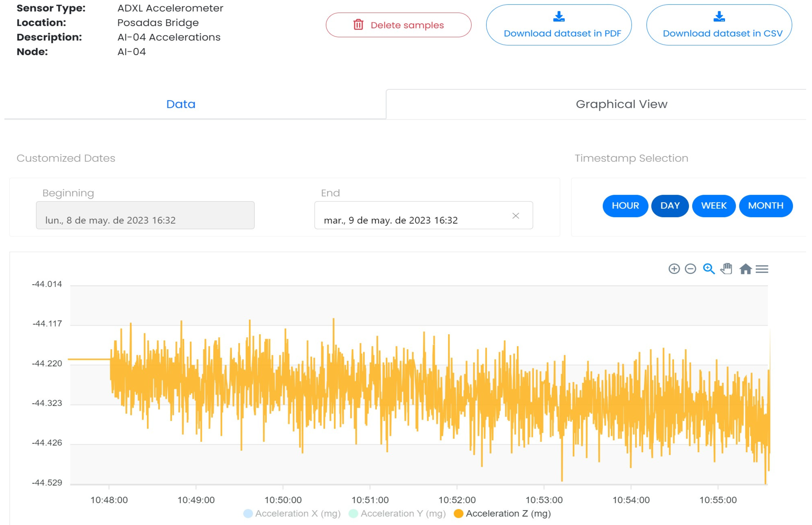Click the 10:53:00 x-axis label
This screenshot has width=812, height=525.
tap(544, 500)
